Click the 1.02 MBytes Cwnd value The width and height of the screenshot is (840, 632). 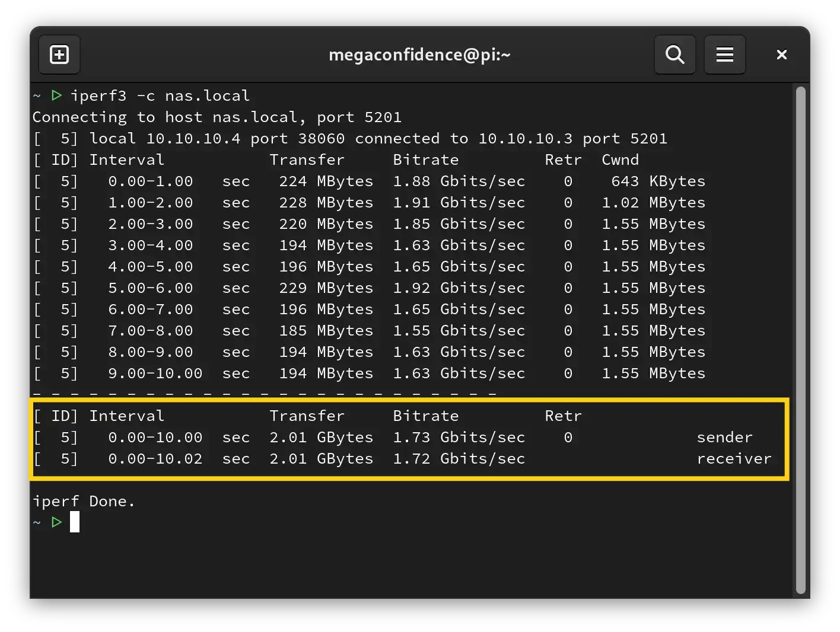(654, 202)
